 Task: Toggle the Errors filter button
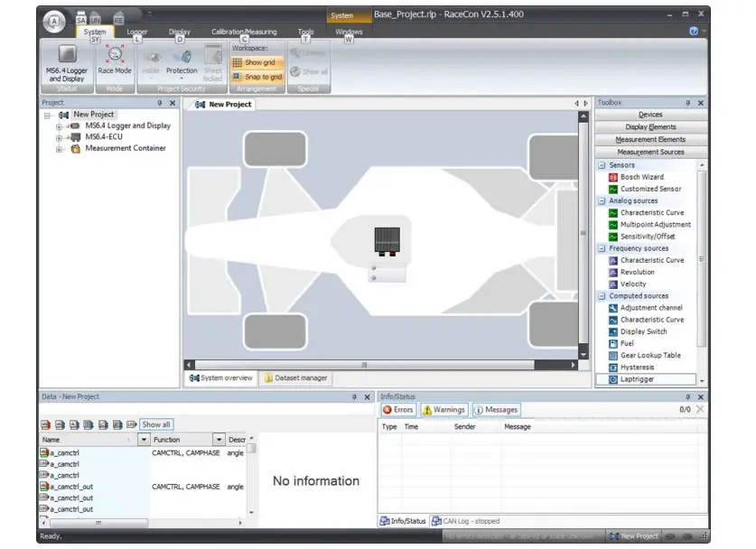(398, 410)
